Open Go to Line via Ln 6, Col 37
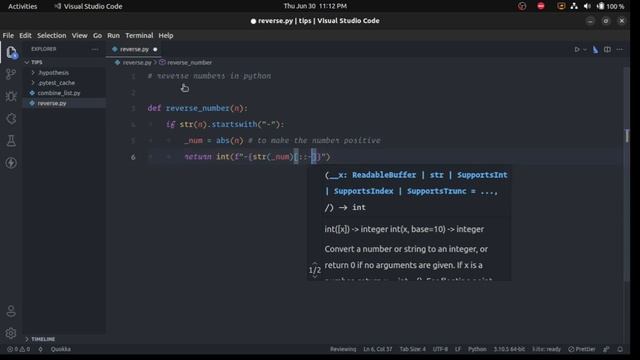The image size is (640, 360). (378, 349)
